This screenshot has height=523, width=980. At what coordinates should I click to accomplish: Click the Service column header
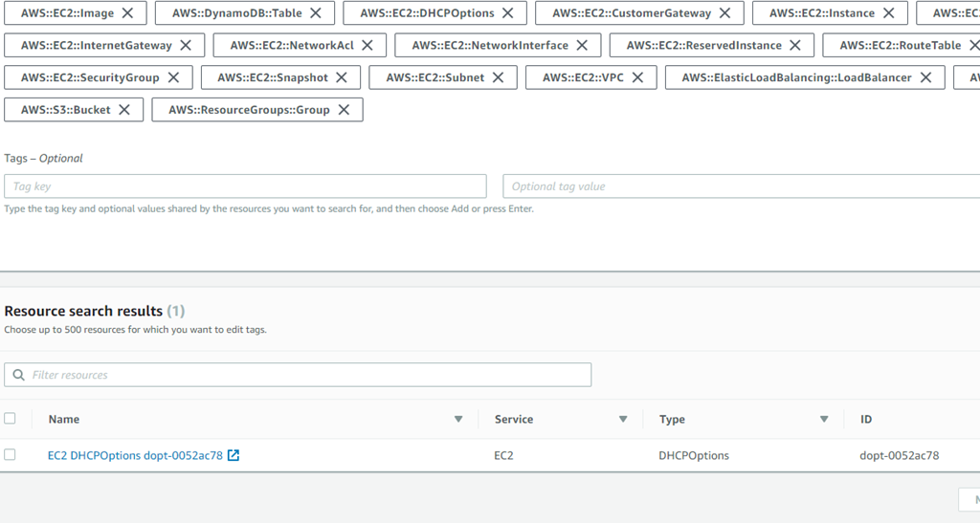pos(514,420)
